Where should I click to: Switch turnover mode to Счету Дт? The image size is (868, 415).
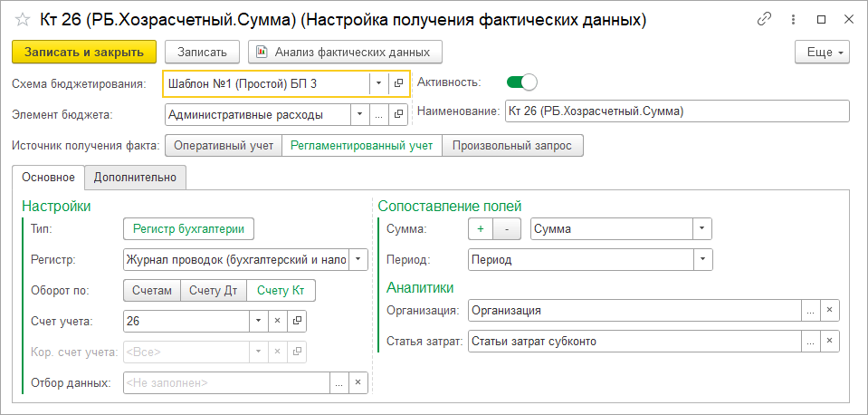point(213,291)
